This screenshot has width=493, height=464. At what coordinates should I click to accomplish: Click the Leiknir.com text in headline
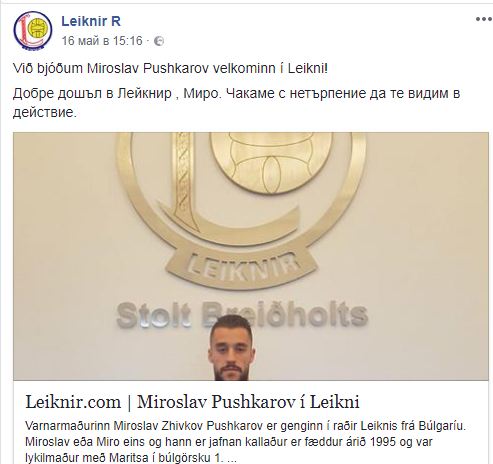pyautogui.click(x=73, y=402)
